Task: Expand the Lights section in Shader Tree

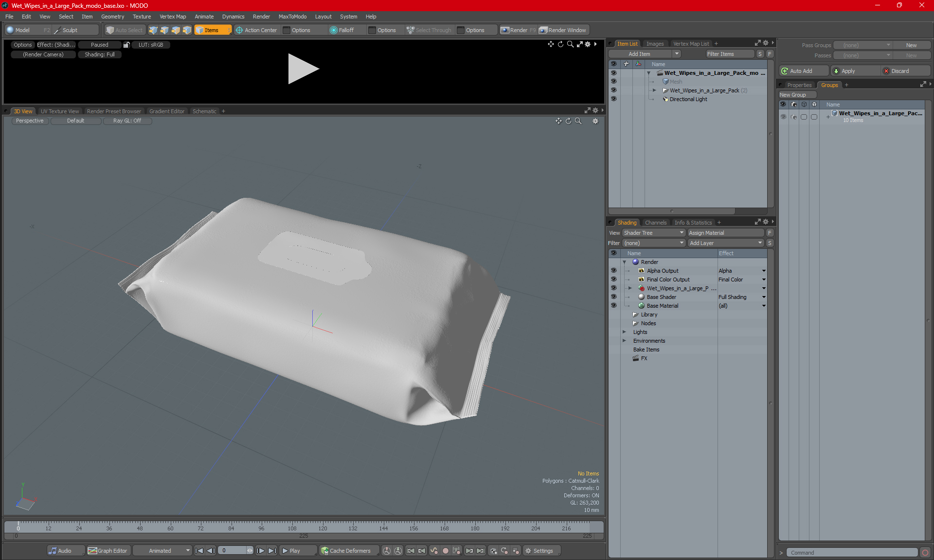Action: [x=625, y=332]
